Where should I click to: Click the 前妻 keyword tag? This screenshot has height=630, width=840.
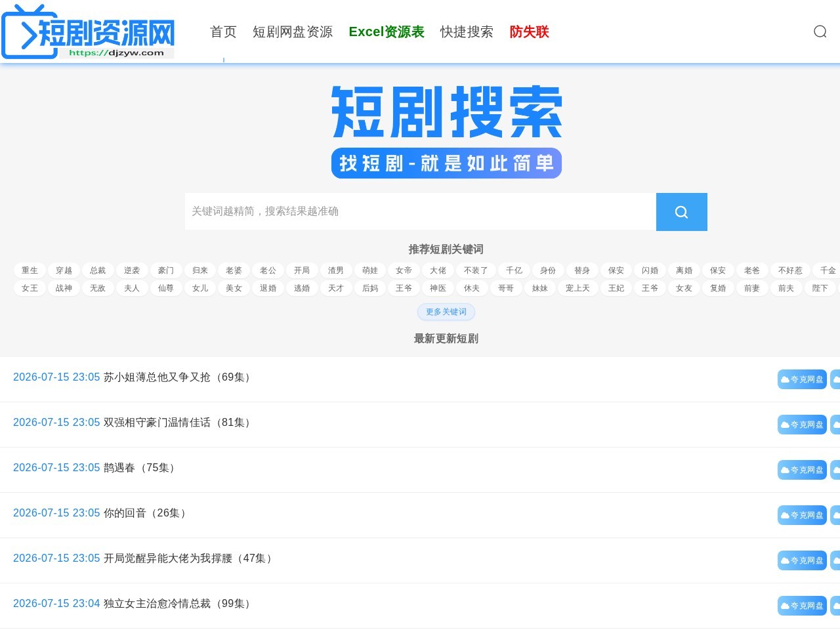[x=752, y=288]
